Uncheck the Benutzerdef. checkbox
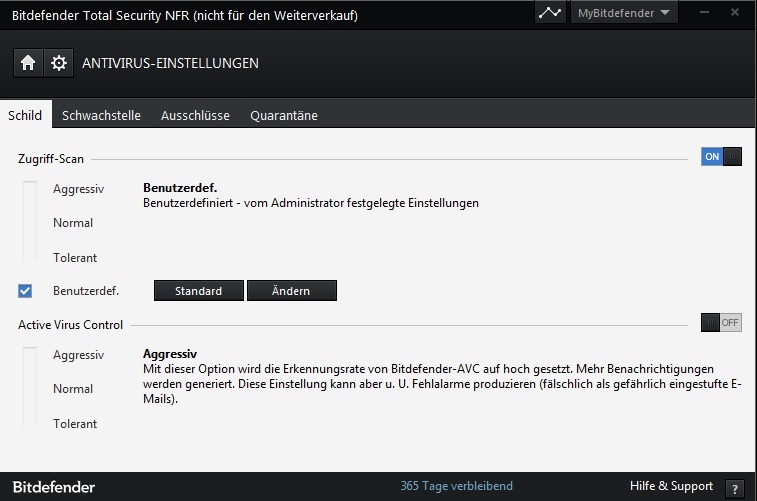The height and width of the screenshot is (501, 757). [x=25, y=291]
